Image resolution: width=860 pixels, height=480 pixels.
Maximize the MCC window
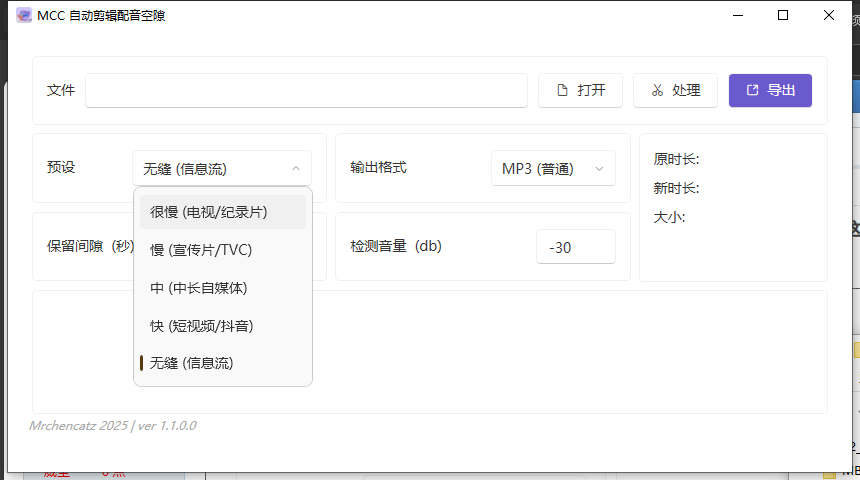click(x=783, y=15)
